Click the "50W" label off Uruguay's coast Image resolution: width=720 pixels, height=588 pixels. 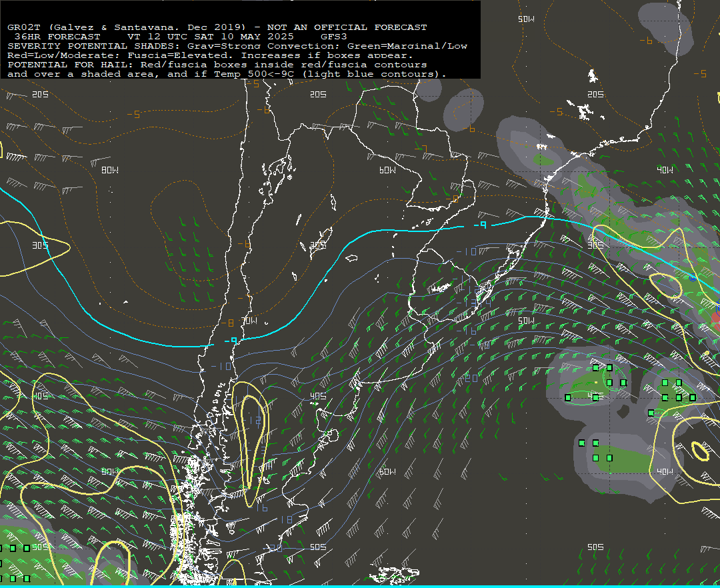point(526,321)
